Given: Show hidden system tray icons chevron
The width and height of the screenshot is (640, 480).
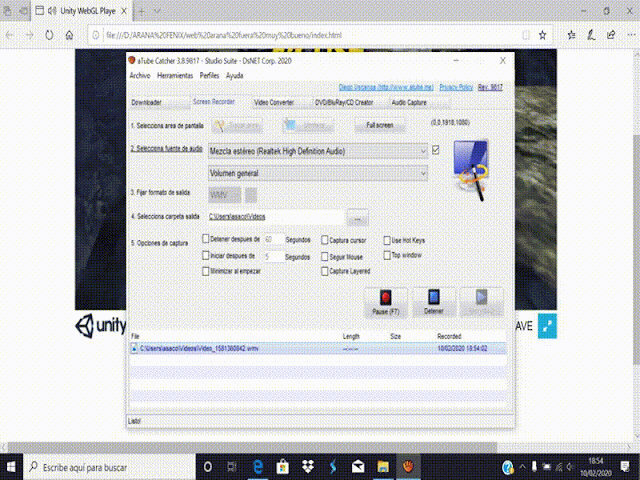Looking at the screenshot, I should tap(522, 467).
